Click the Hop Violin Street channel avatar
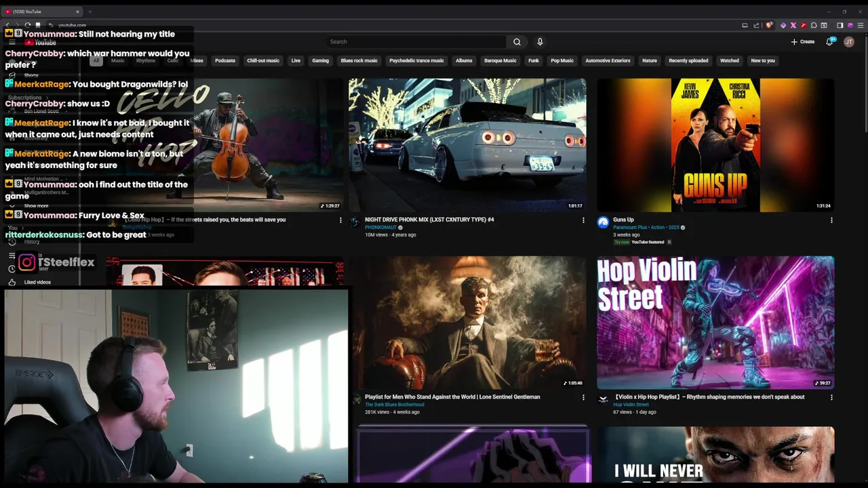The height and width of the screenshot is (488, 868). pyautogui.click(x=603, y=400)
